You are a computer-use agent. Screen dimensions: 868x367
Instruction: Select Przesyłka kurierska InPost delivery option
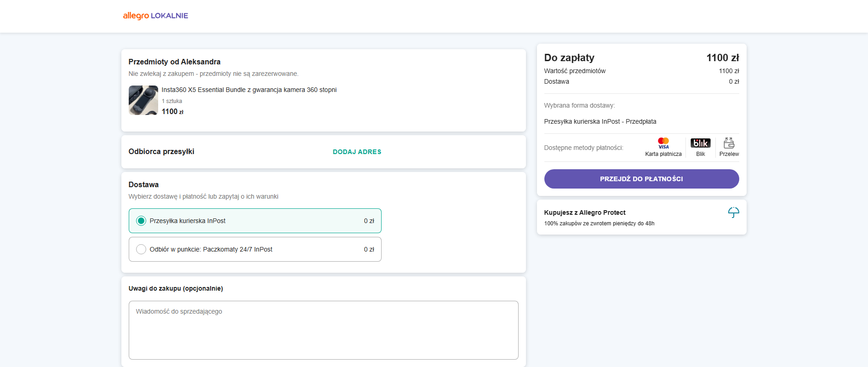(x=255, y=221)
